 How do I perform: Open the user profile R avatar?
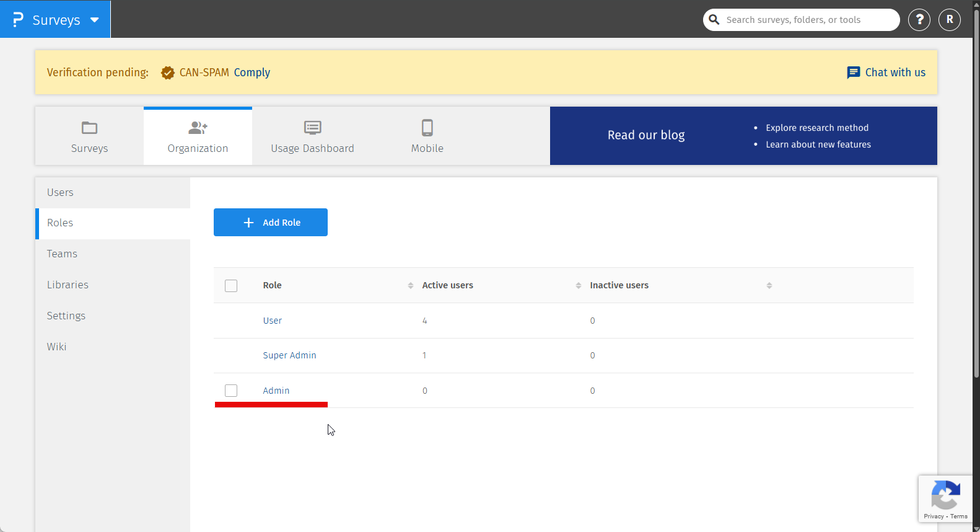tap(950, 20)
